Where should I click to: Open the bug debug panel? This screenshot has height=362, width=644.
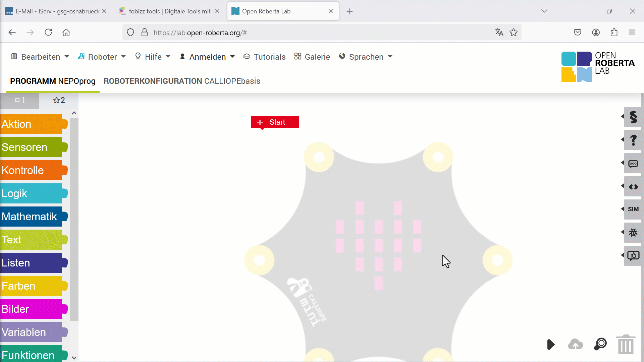point(633,232)
